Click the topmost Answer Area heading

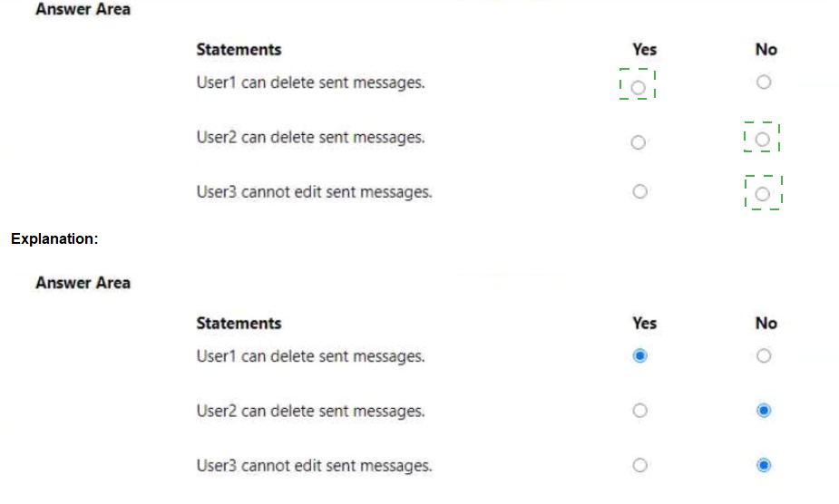(x=83, y=9)
